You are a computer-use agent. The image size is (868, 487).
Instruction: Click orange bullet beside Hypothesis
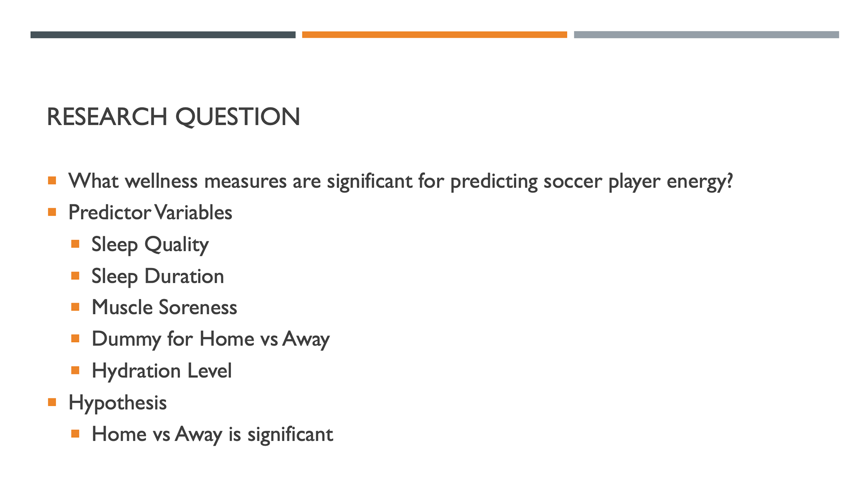(x=52, y=402)
